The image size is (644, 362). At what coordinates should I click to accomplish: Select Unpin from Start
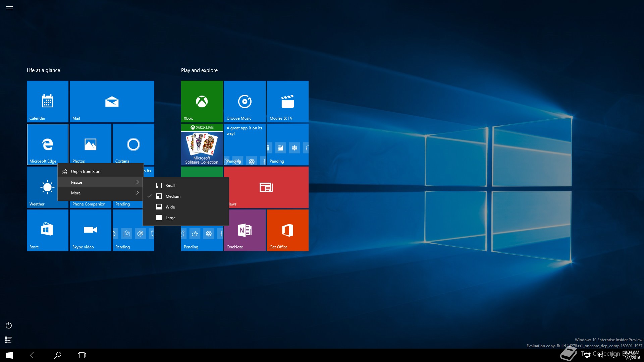click(x=101, y=171)
